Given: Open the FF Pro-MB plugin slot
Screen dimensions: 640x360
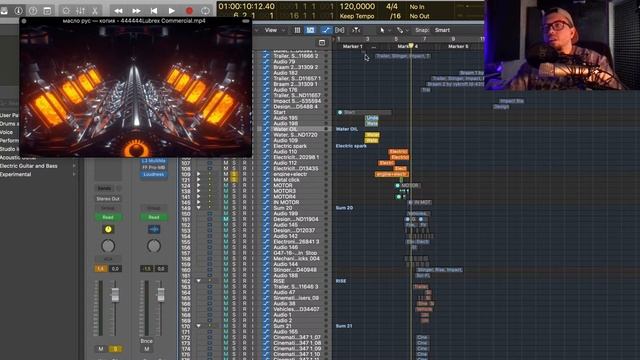Looking at the screenshot, I should 153,168.
